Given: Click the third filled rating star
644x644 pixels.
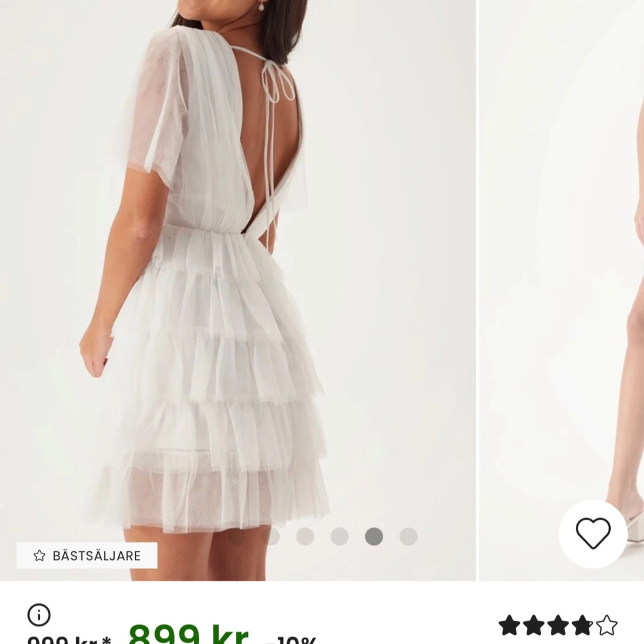Looking at the screenshot, I should click(x=558, y=625).
